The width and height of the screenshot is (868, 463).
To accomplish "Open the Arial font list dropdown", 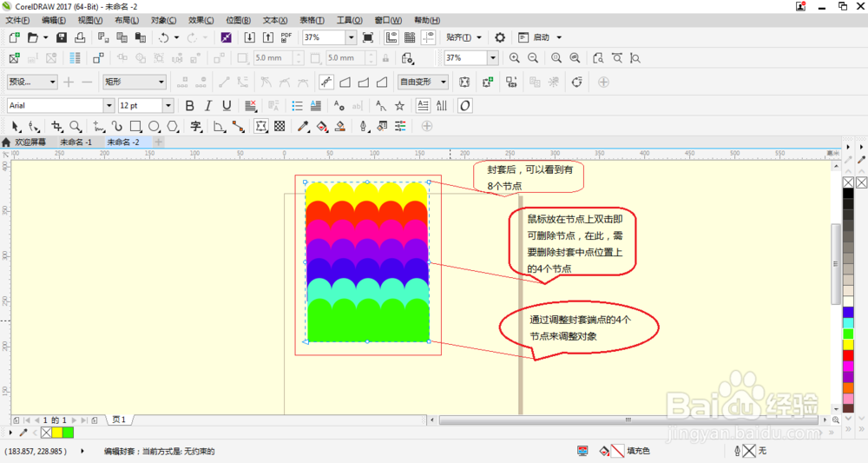I will (109, 105).
